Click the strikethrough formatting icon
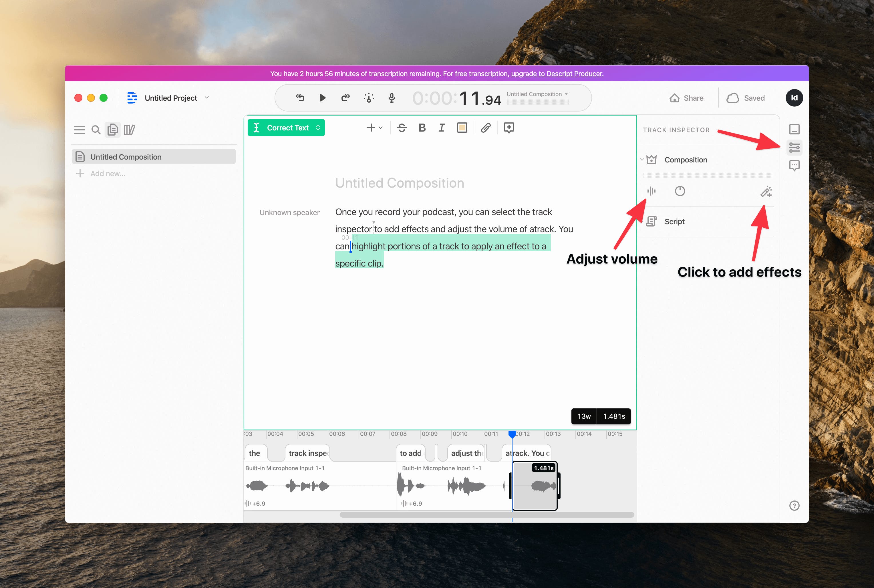874x588 pixels. (402, 128)
